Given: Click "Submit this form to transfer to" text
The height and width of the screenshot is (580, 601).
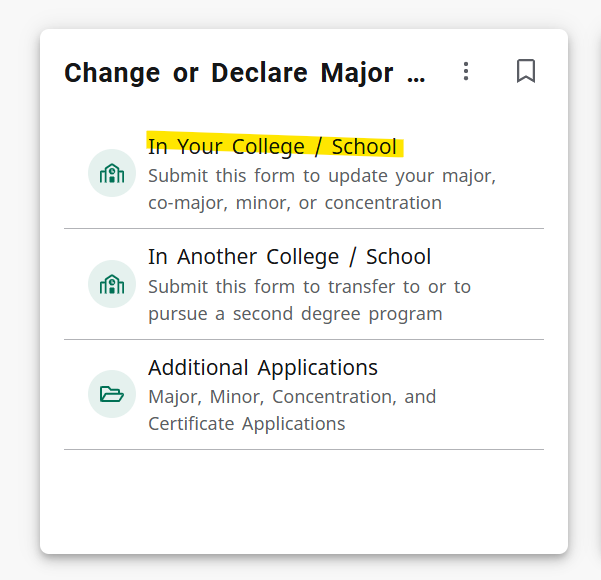Looking at the screenshot, I should [x=309, y=287].
